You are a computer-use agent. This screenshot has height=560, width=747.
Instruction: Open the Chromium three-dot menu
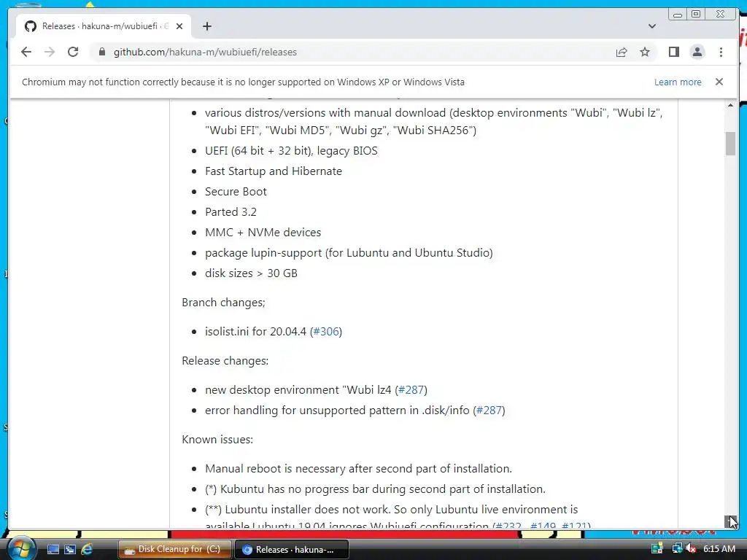click(x=721, y=52)
